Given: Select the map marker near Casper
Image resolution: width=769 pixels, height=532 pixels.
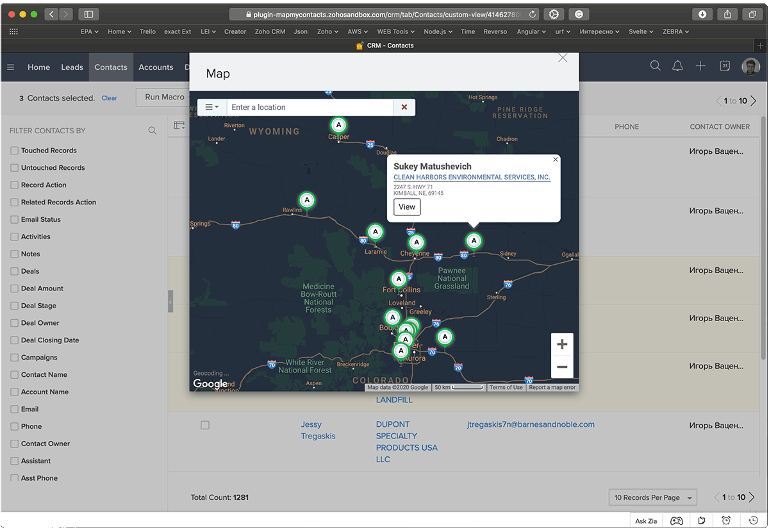Looking at the screenshot, I should click(x=338, y=125).
